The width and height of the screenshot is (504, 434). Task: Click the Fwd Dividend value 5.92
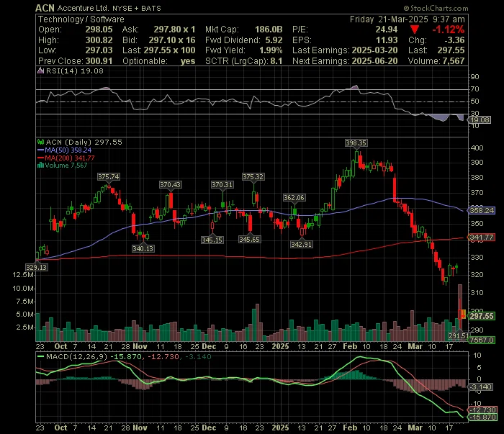(x=274, y=40)
